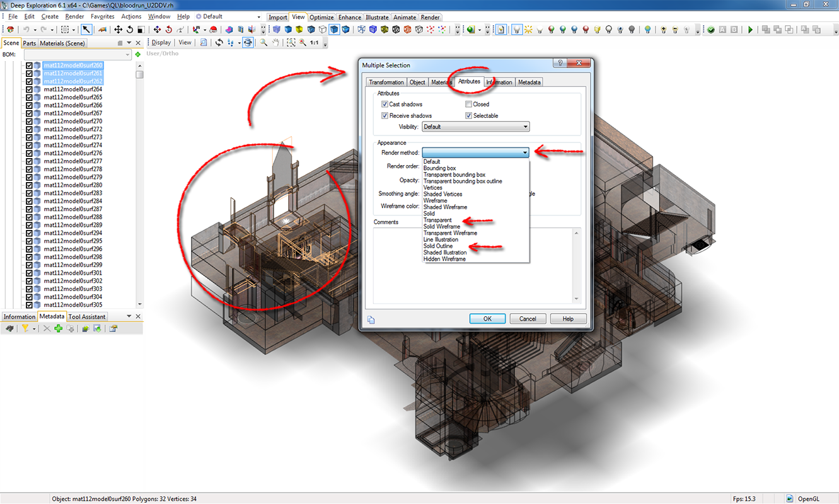Toggle visibility checkbox for mat112model0surf264
This screenshot has height=504, width=839.
(x=29, y=89)
